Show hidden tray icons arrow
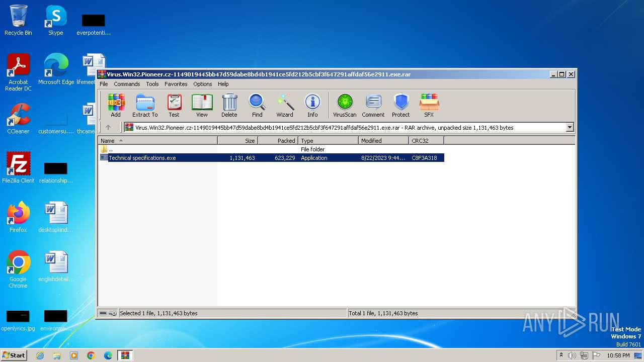Image resolution: width=644 pixels, height=362 pixels. (561, 355)
